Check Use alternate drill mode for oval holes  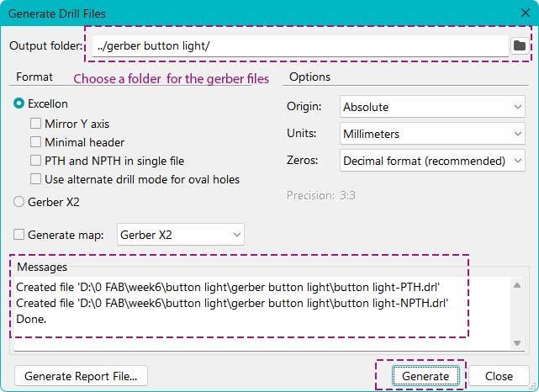tap(35, 179)
